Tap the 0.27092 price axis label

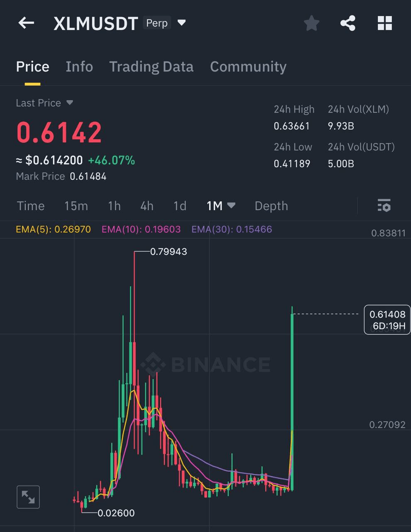[x=387, y=424]
